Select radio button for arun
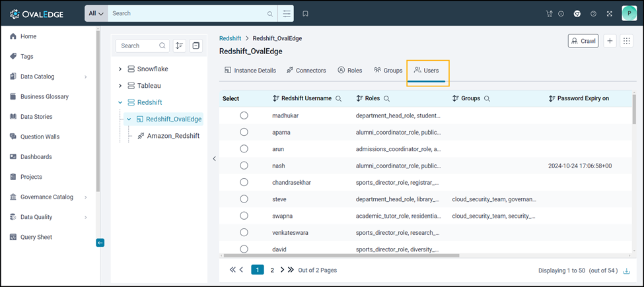Image resolution: width=644 pixels, height=287 pixels. tap(244, 149)
